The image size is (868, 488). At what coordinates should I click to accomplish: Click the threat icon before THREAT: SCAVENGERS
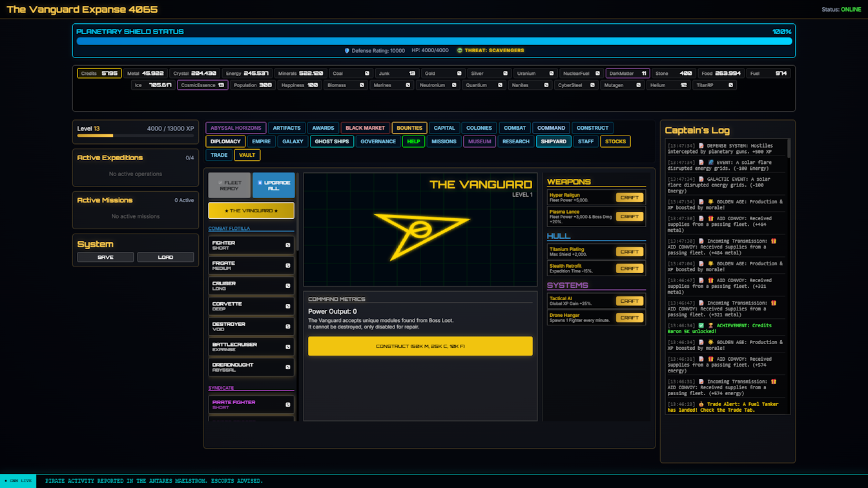click(460, 50)
